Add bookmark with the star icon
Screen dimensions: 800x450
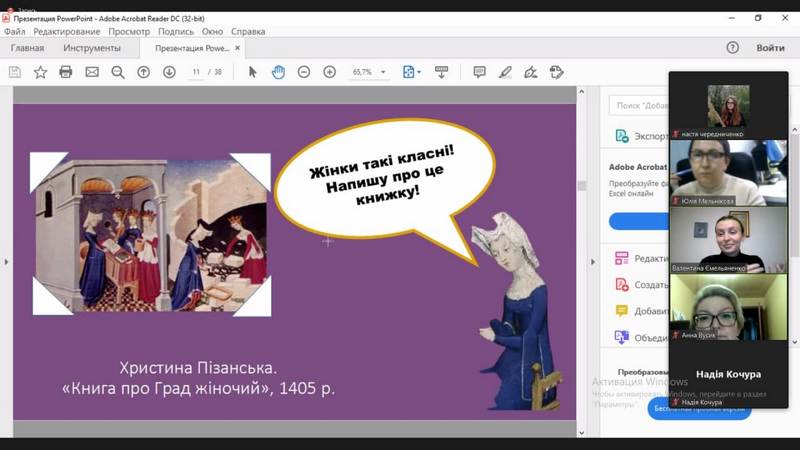coord(40,72)
